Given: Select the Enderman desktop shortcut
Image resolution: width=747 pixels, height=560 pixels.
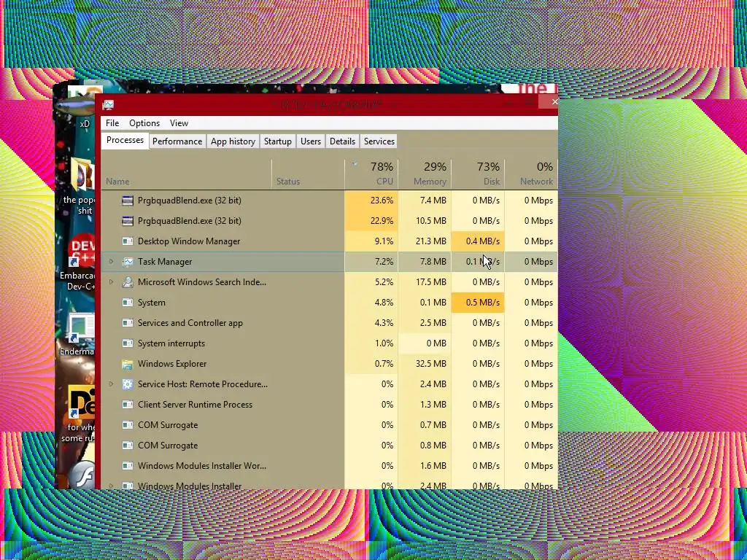Looking at the screenshot, I should tap(77, 335).
